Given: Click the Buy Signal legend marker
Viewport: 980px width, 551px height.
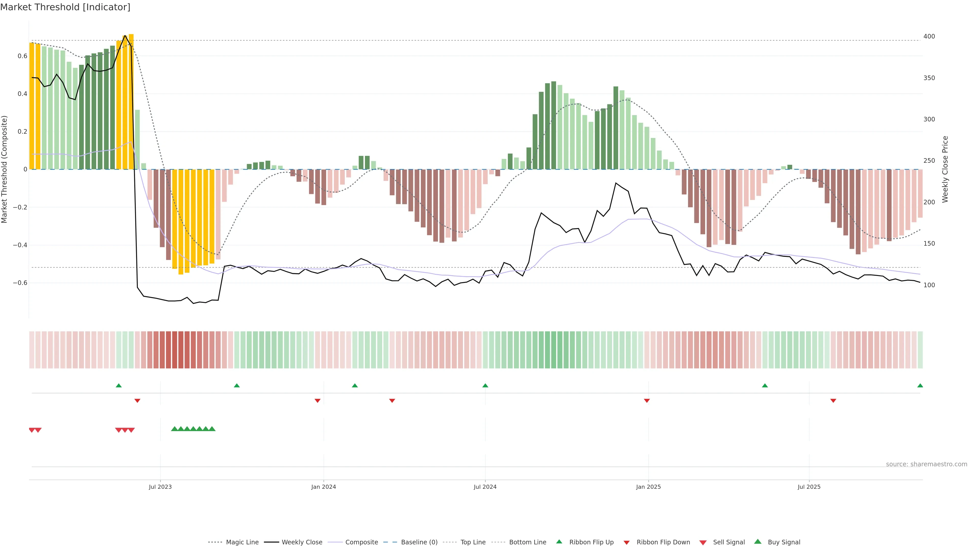Looking at the screenshot, I should tap(757, 542).
